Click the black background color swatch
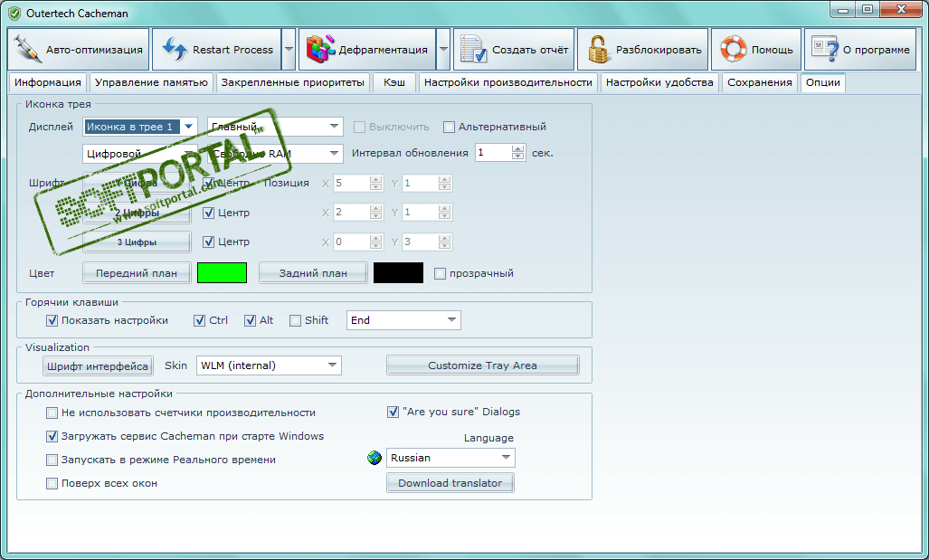The width and height of the screenshot is (929, 560). click(x=398, y=272)
